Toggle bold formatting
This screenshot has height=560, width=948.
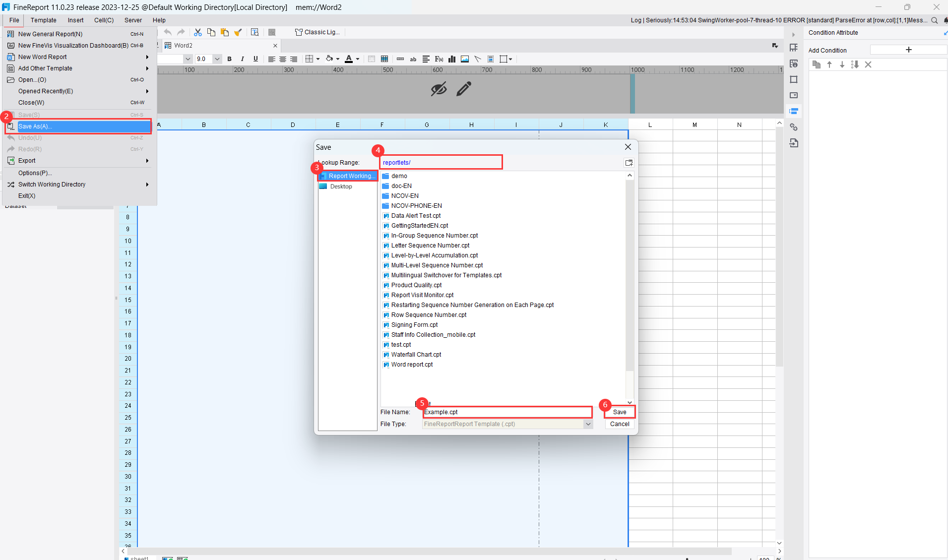[x=229, y=59]
